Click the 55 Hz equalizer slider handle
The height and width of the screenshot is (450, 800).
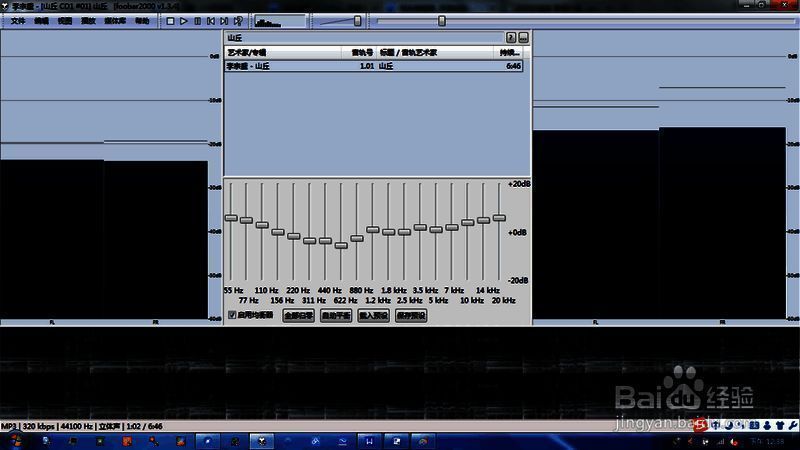(x=231, y=218)
